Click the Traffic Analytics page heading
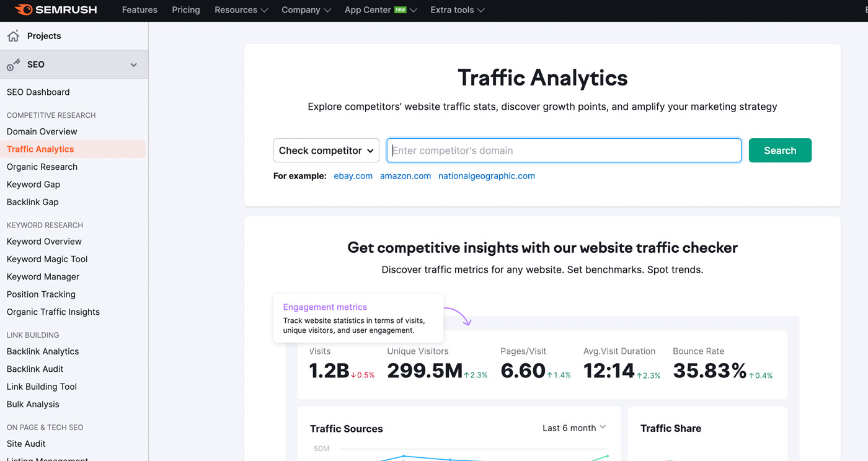Screen dimensions: 868x461 pos(542,78)
